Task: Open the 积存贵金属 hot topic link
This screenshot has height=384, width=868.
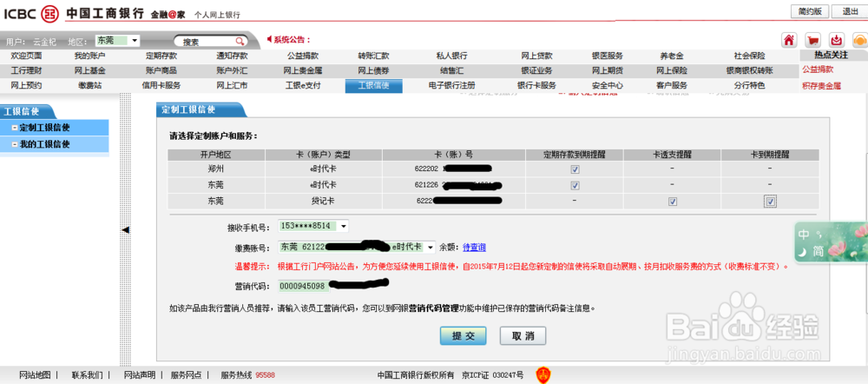Action: tap(821, 86)
